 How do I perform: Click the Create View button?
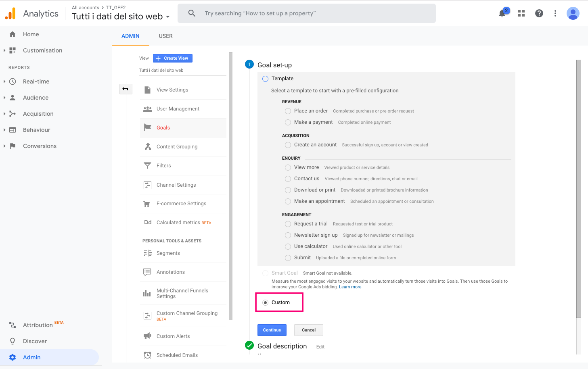173,58
